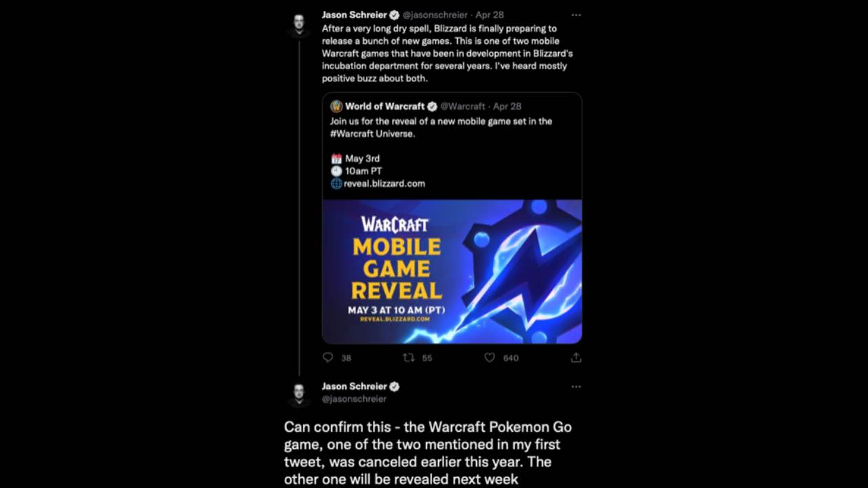Click Jason Schreier's avatar on first tweet

299,25
